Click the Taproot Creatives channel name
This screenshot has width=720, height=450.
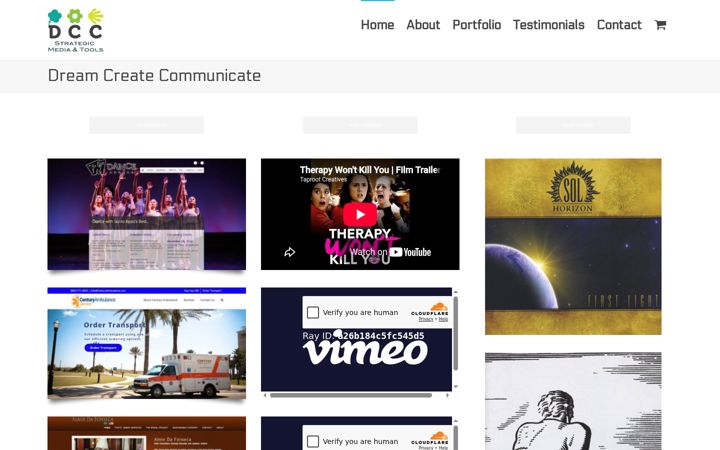[323, 180]
